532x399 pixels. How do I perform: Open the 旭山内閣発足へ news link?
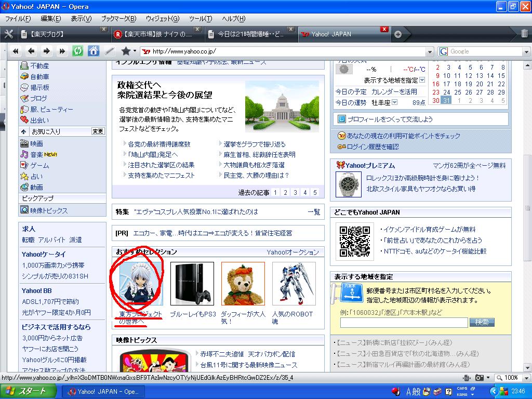click(x=153, y=154)
